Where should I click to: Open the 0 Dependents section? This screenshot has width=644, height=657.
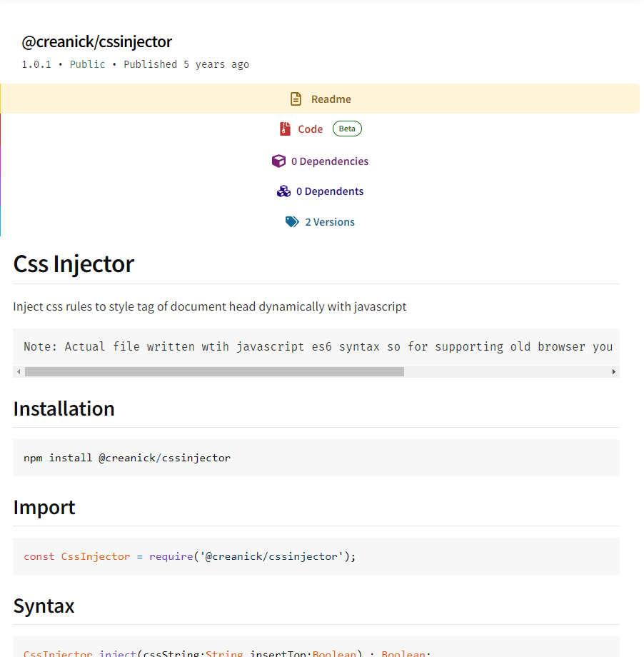point(330,191)
